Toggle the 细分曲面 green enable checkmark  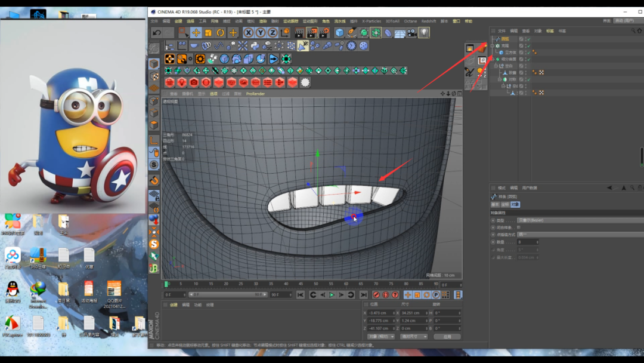(529, 59)
